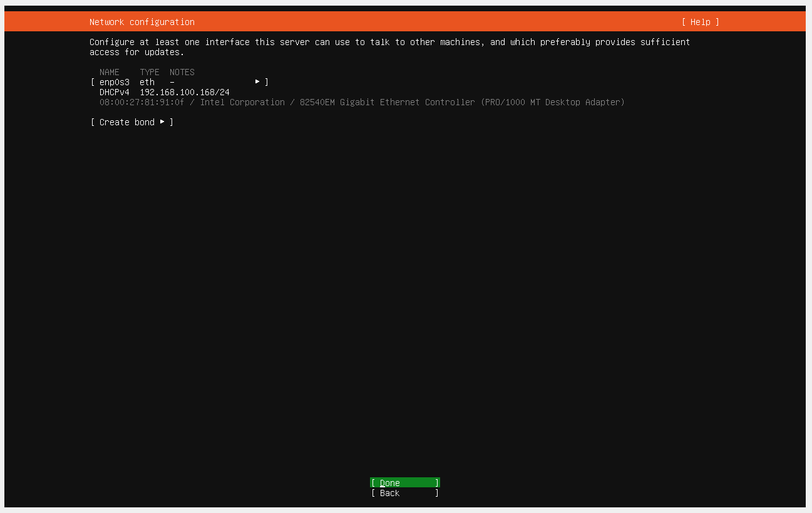Click the arrow icon next to Create bond
The image size is (812, 513).
tap(162, 122)
